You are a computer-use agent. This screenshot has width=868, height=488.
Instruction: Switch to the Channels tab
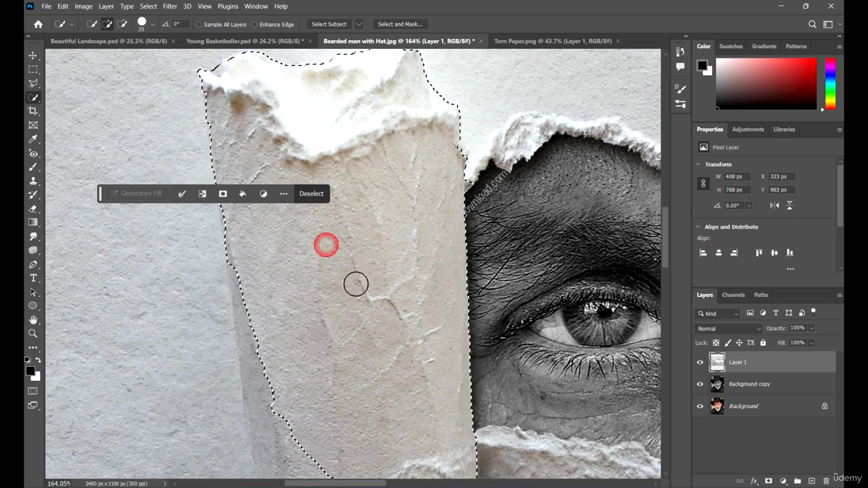point(732,295)
